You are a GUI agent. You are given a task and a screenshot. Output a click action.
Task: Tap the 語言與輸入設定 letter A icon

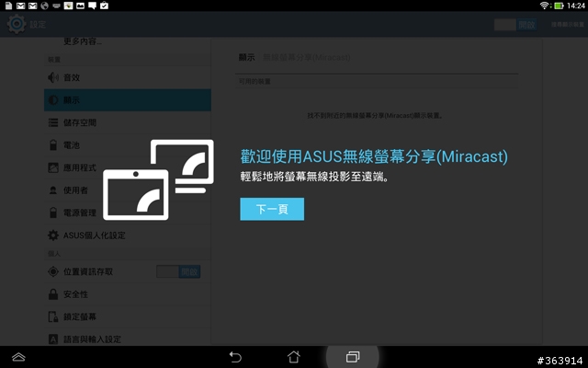tap(53, 339)
